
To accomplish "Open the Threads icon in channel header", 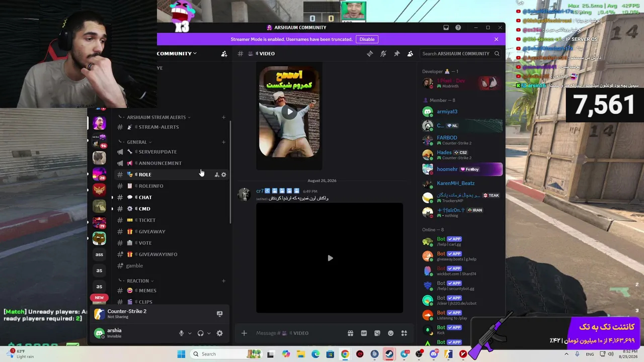I will 370,54.
